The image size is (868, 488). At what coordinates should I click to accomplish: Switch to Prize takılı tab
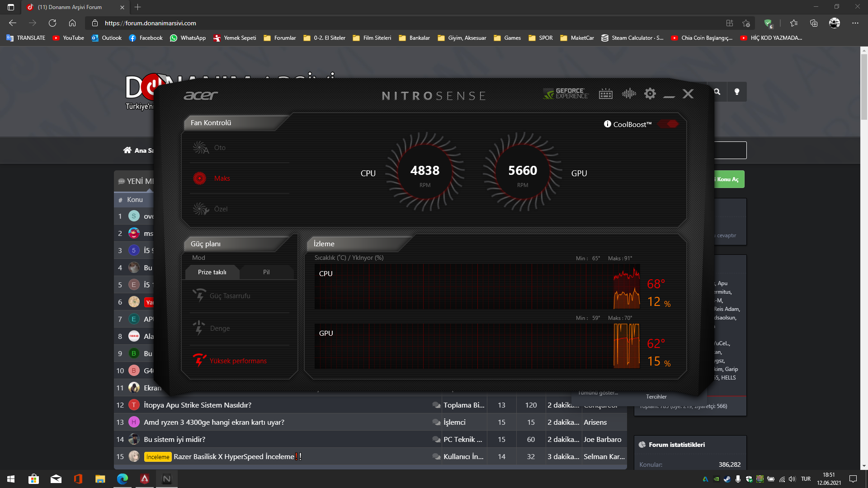(x=212, y=272)
